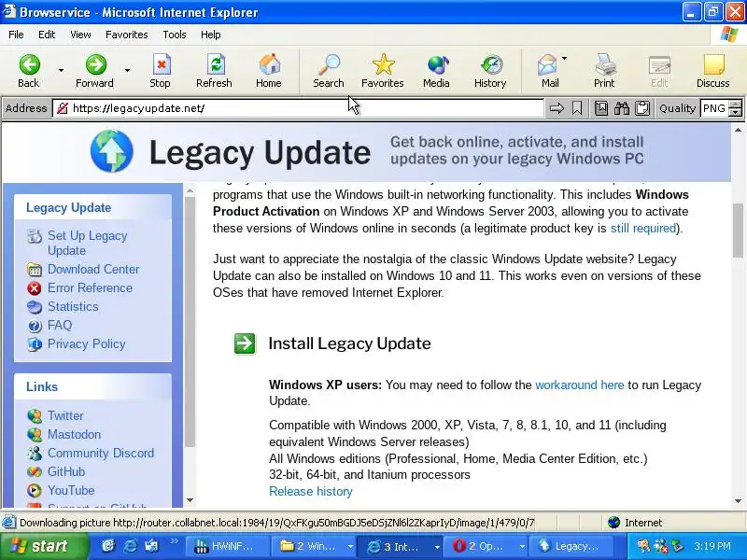Click the Privacy Policy info icon
Screen dimensions: 747x560
click(35, 344)
